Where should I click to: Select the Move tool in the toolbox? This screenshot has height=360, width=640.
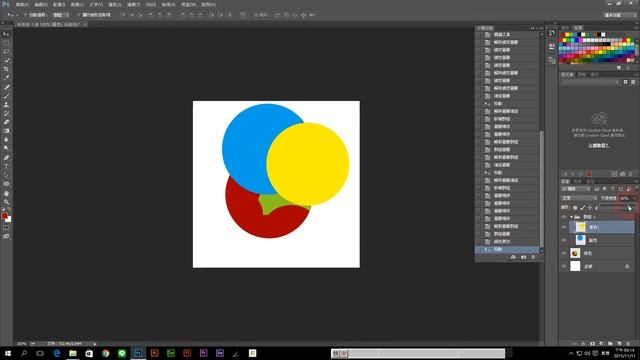tap(6, 34)
